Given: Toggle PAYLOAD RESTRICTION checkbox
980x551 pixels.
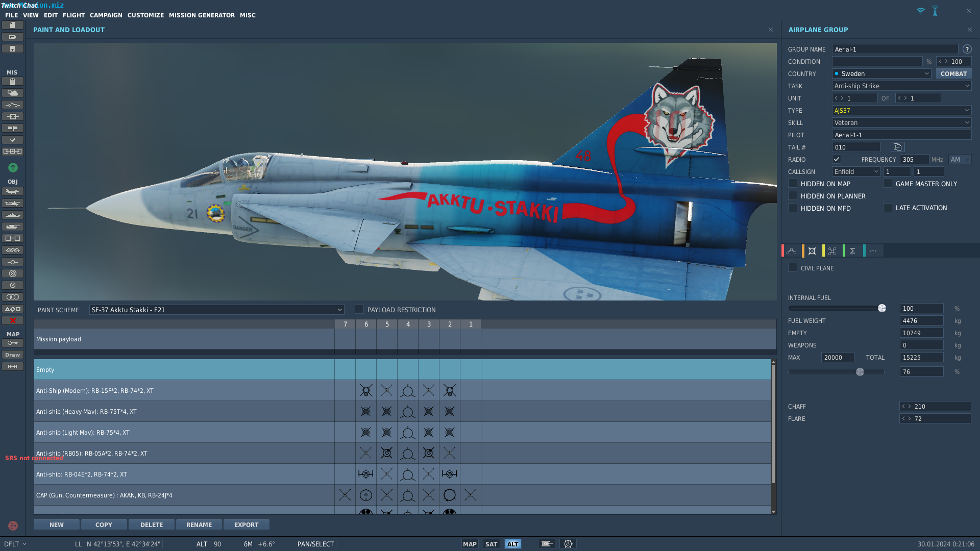Looking at the screenshot, I should (359, 309).
